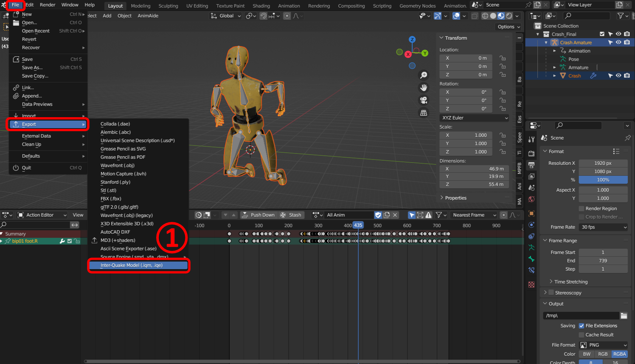Enable the Render Region checkbox

[582, 209]
